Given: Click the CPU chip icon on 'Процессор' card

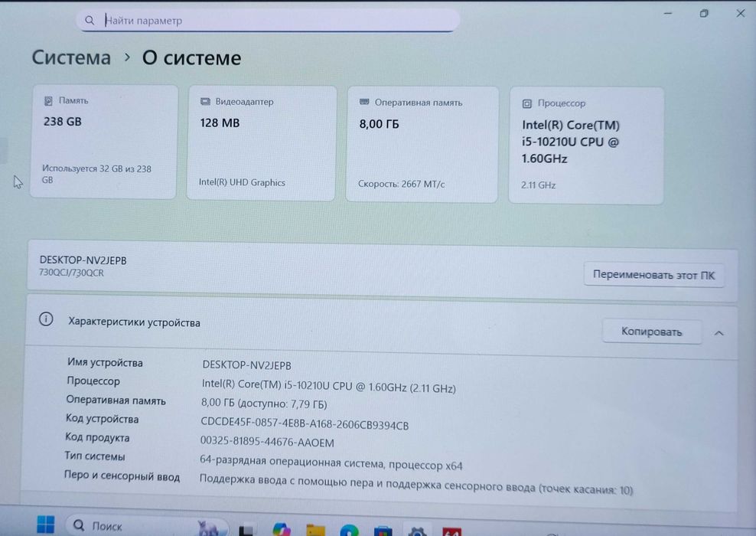Looking at the screenshot, I should pos(527,103).
